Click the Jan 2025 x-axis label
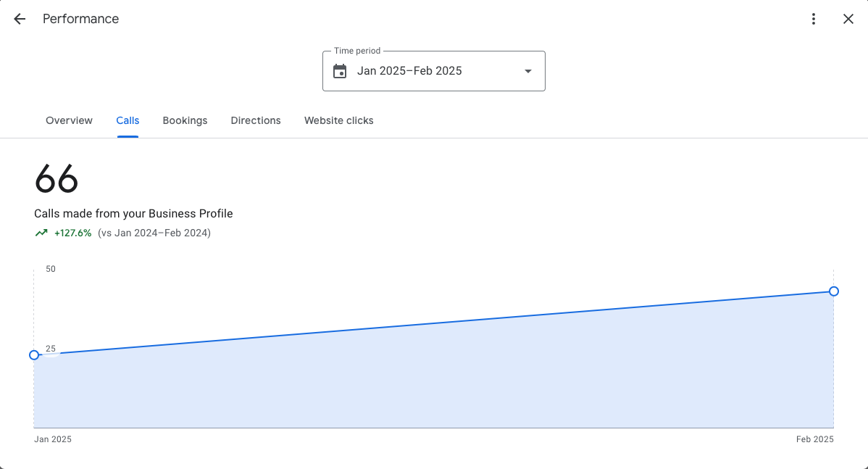 coord(53,439)
